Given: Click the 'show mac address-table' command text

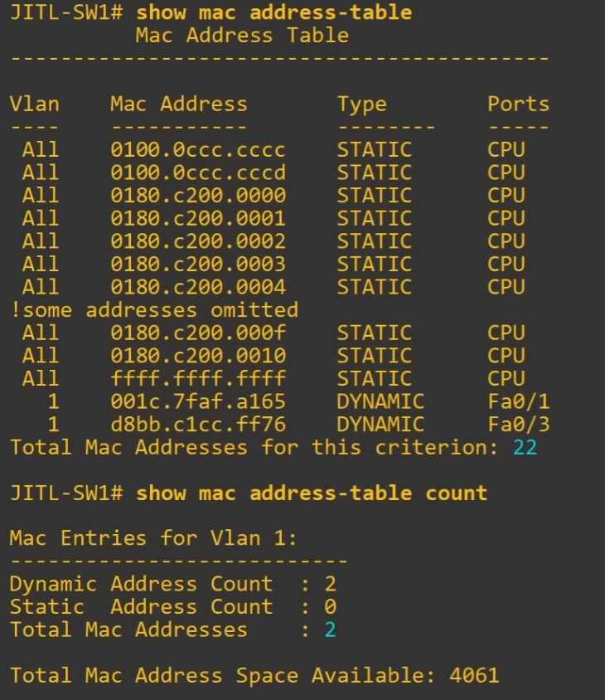Looking at the screenshot, I should point(274,12).
